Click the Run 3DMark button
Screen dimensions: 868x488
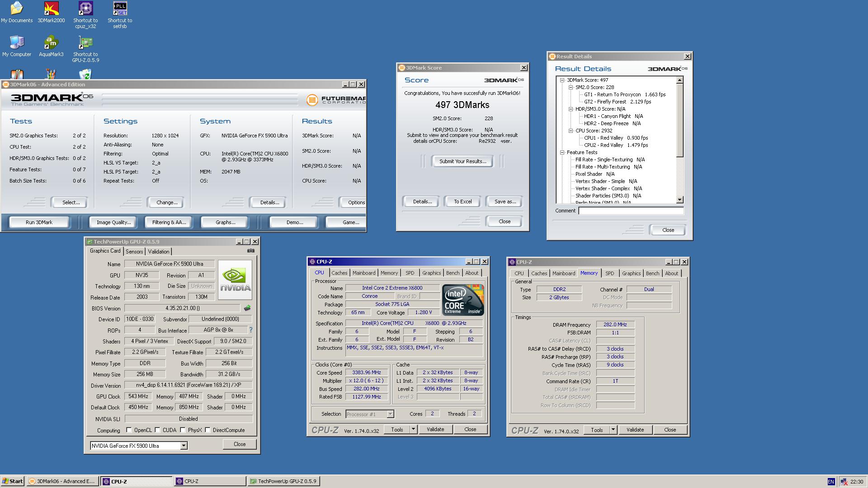coord(39,222)
